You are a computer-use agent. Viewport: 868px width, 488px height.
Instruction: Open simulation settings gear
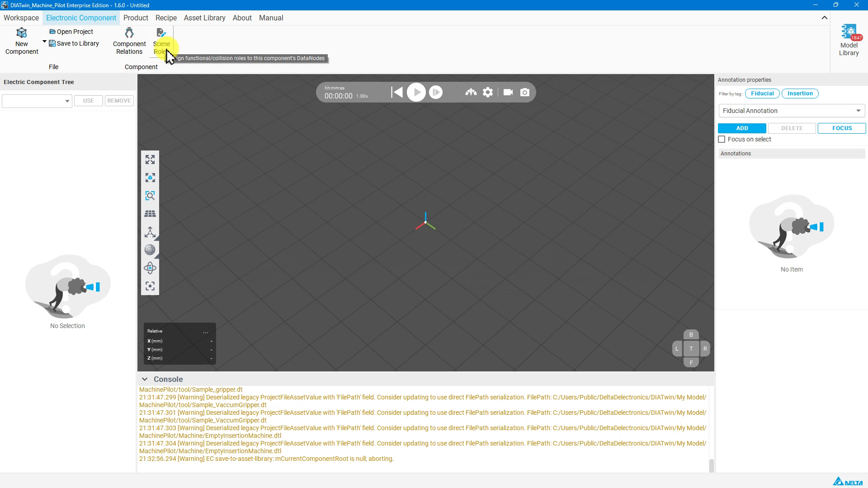[488, 92]
